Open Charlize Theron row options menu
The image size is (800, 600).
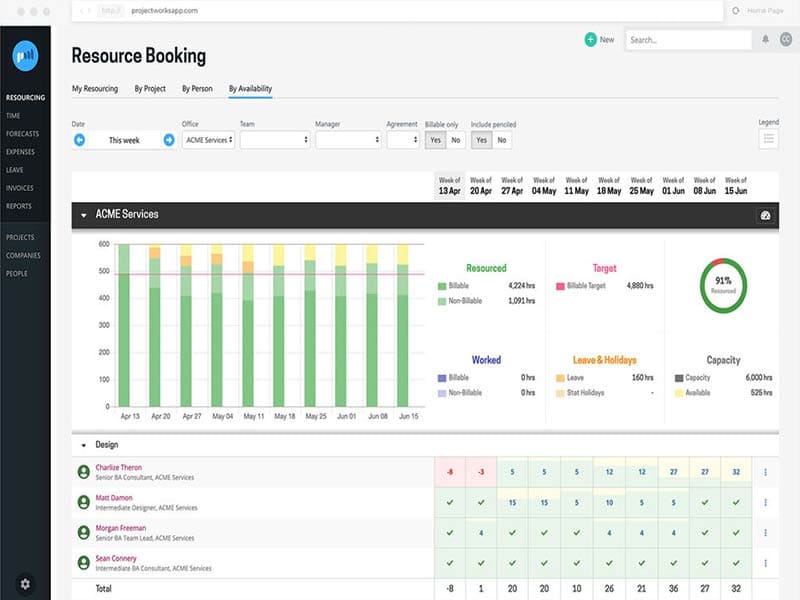pyautogui.click(x=766, y=472)
